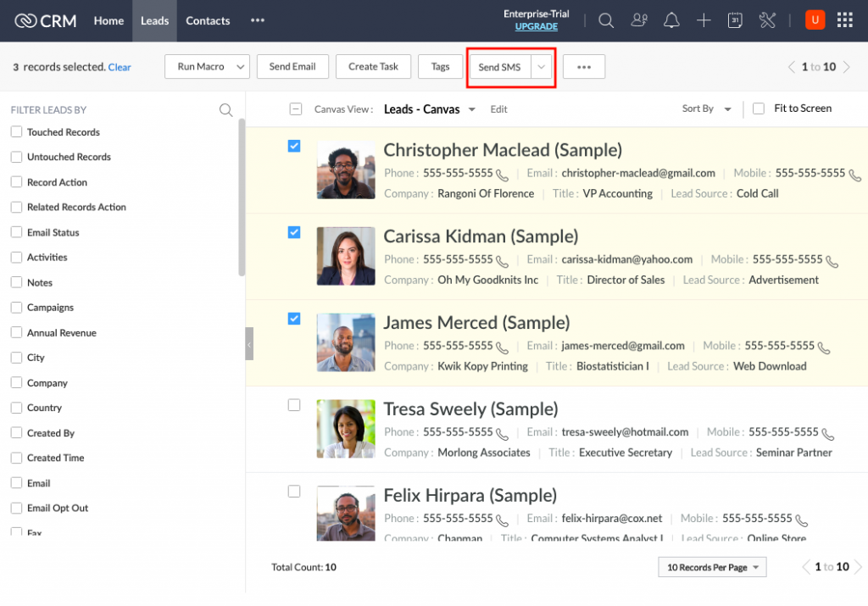Viewport: 868px width, 606px height.
Task: Open the apps grid icon
Action: pos(845,19)
